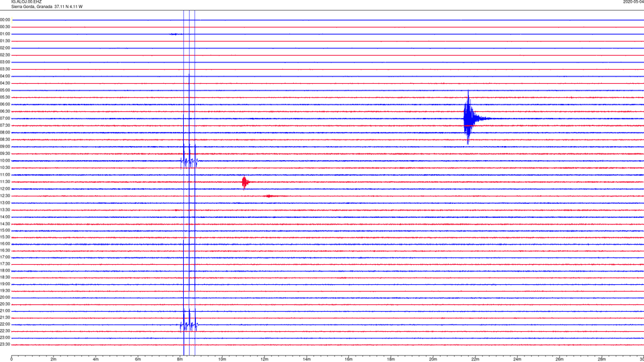Select the 13:30 trace time label
Screen dimensions: 644x362
(x=5, y=210)
